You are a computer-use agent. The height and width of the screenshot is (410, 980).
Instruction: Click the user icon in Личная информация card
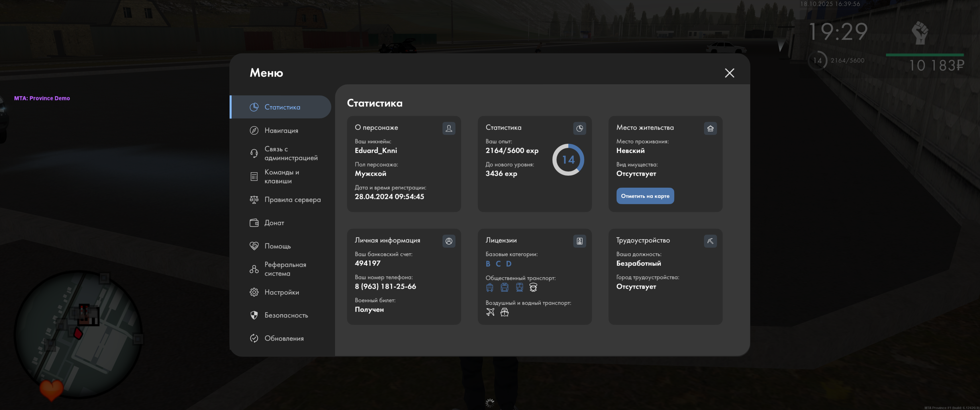pos(448,241)
